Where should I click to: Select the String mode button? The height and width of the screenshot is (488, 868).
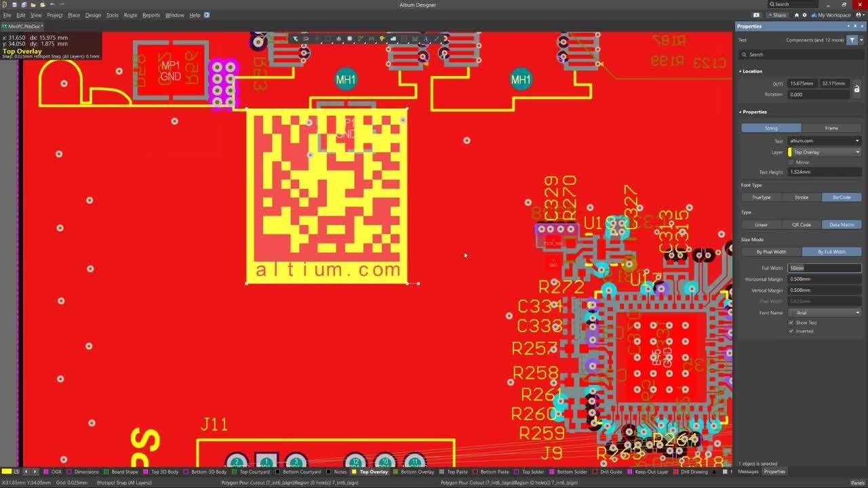(771, 128)
